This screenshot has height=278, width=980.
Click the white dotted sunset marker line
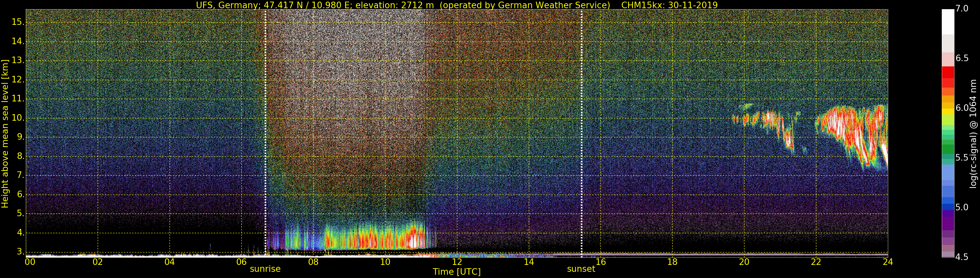(x=582, y=133)
